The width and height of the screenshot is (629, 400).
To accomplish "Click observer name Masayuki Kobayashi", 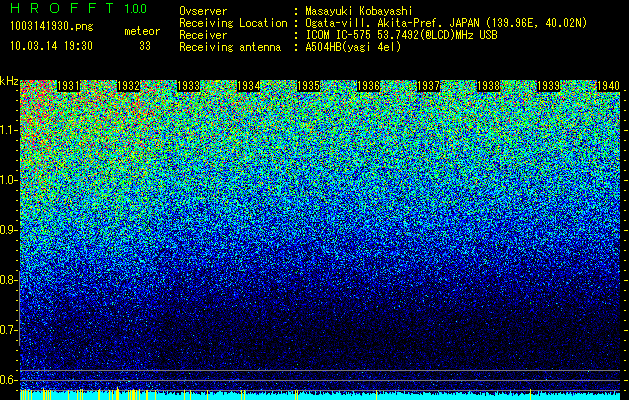I will [359, 11].
